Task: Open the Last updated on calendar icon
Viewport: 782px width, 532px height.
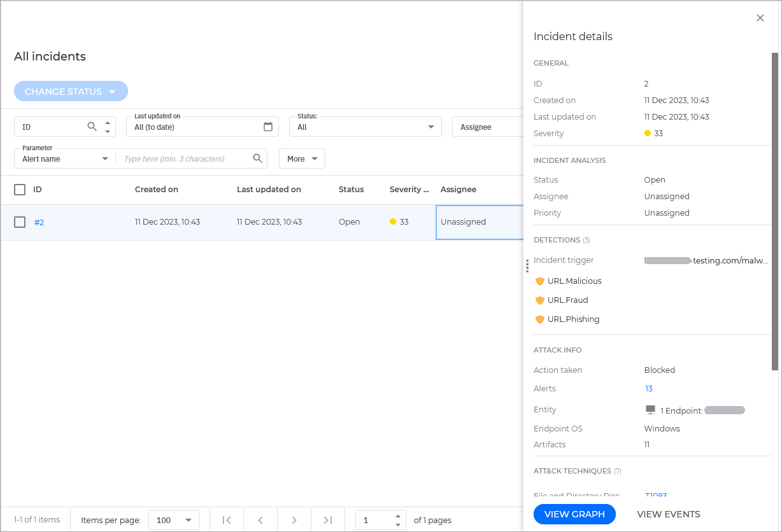Action: point(268,127)
